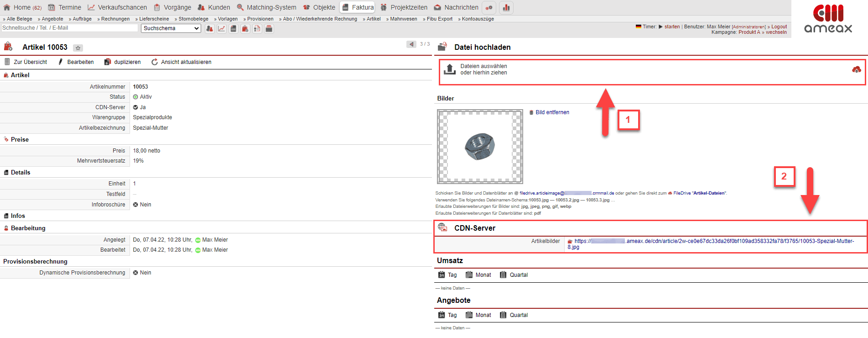Go to previous article with arrow button
The width and height of the screenshot is (868, 338).
coord(411,44)
